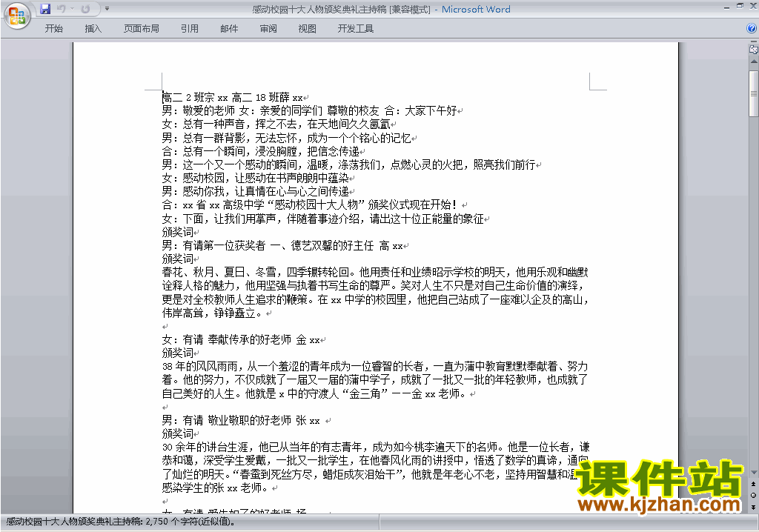Save document with the floppy disk icon

(x=45, y=9)
